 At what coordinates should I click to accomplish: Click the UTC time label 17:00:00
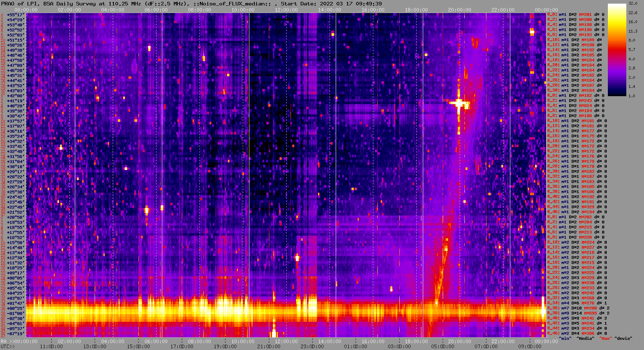tap(182, 346)
